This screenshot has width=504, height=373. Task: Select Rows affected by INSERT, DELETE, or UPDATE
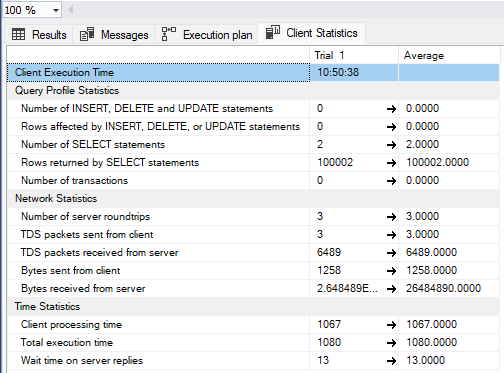pos(253,126)
